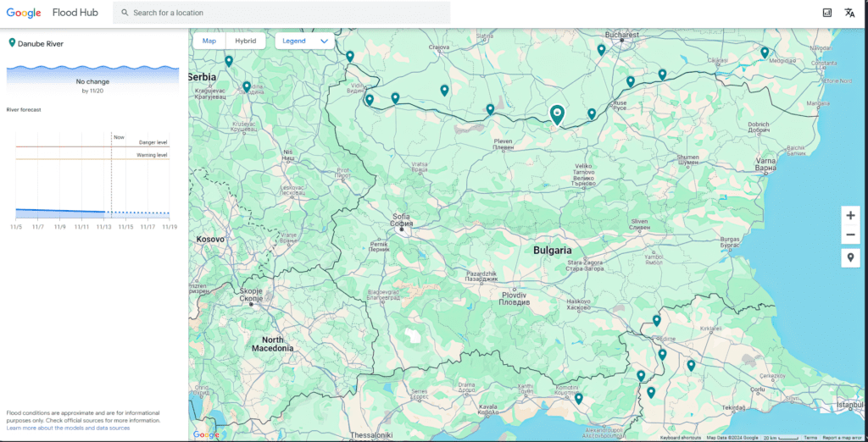
Task: Click the Bulgaria country label
Action: coord(552,250)
